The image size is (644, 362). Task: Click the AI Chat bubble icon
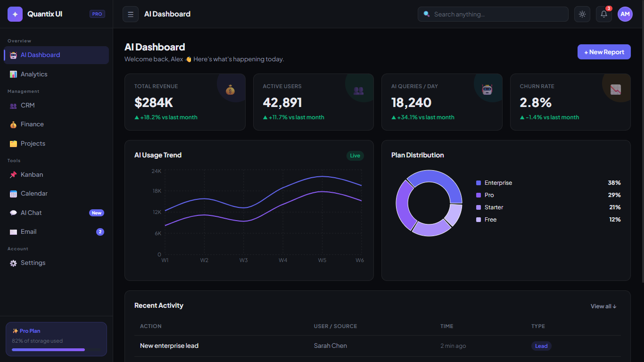click(14, 213)
